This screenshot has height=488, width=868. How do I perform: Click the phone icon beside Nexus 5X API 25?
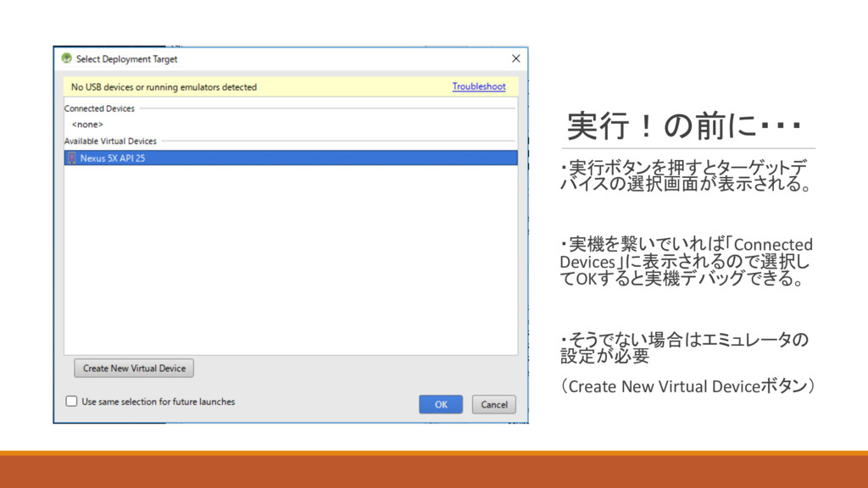(x=71, y=158)
